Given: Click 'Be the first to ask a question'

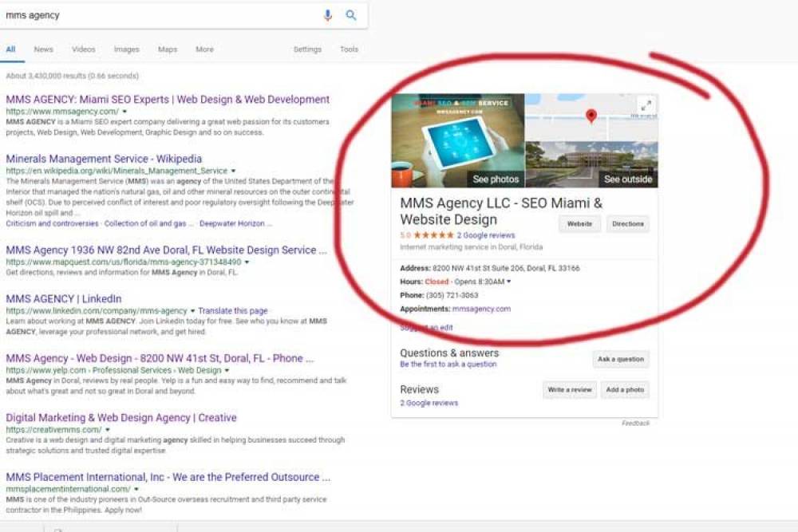Looking at the screenshot, I should tap(448, 365).
